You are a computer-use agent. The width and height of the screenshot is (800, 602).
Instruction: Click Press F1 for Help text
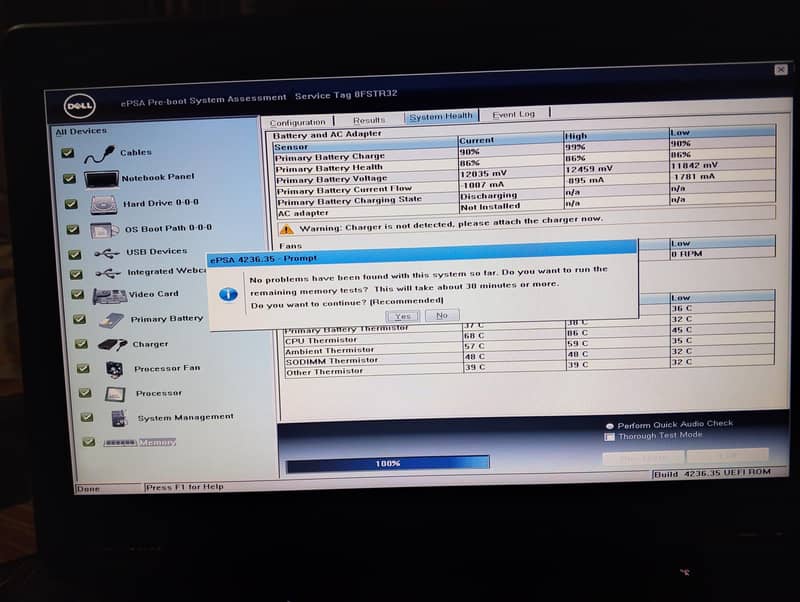[185, 487]
